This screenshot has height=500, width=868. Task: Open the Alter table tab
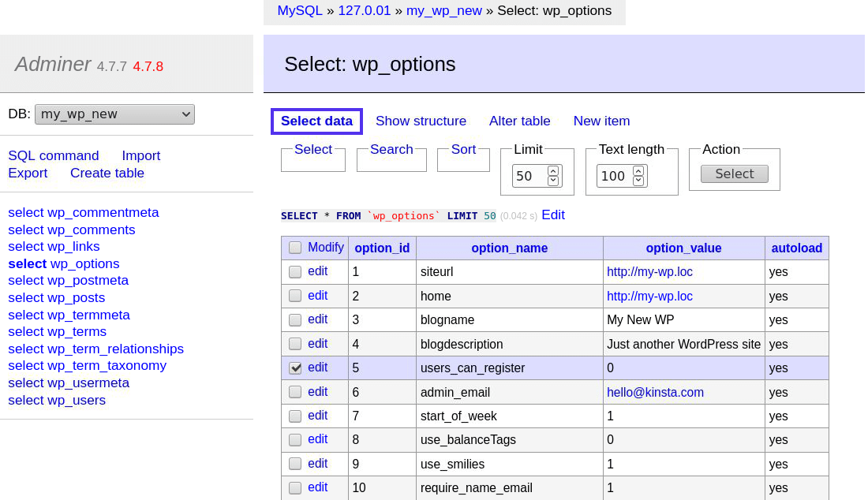[x=519, y=121]
